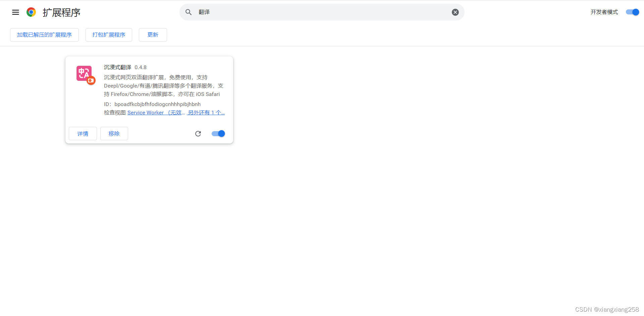The height and width of the screenshot is (316, 644).
Task: Reload the 沉浸式翻译 extension
Action: click(198, 134)
